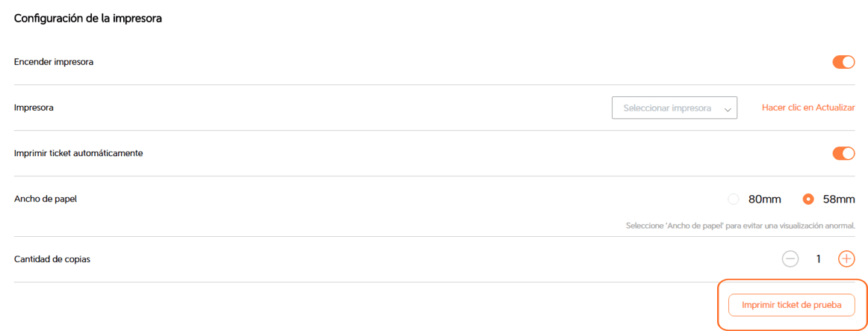Viewport: 868px width, 331px height.
Task: Click the chevron arrow in the printer selector
Action: [727, 109]
